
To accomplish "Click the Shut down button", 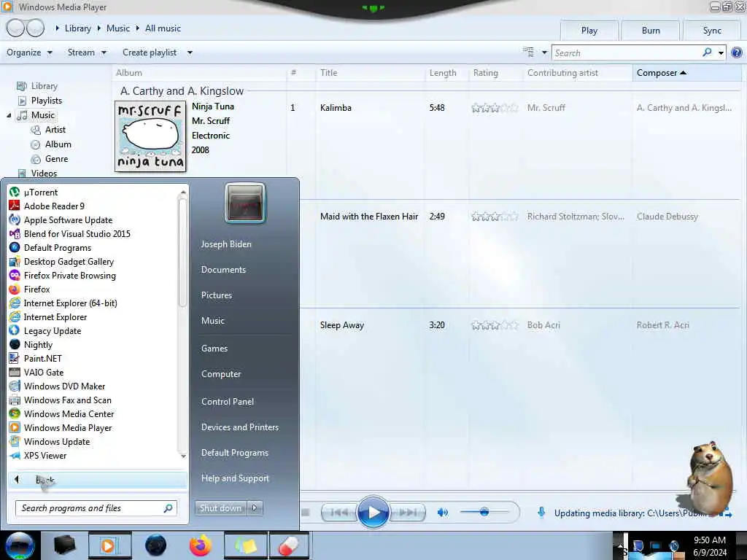I will tap(220, 508).
